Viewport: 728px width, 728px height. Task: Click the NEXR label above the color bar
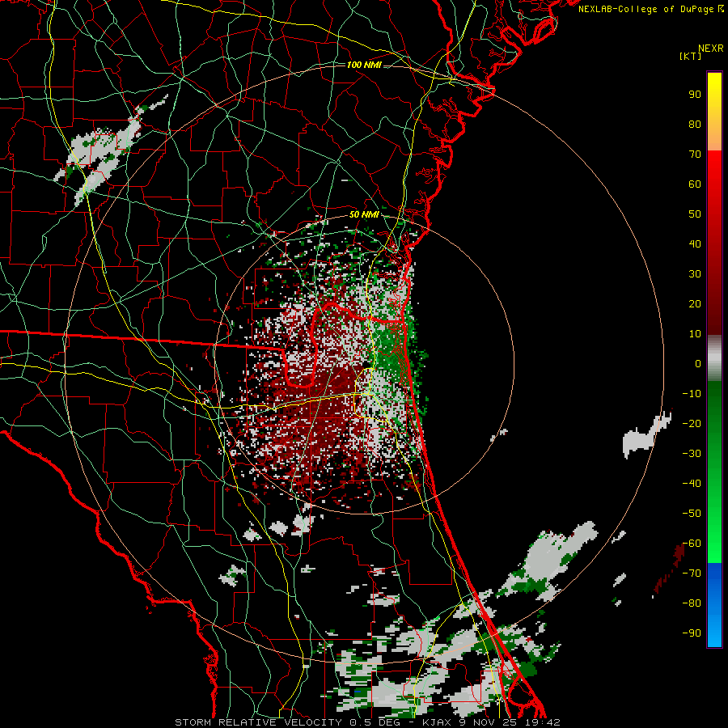click(x=711, y=49)
